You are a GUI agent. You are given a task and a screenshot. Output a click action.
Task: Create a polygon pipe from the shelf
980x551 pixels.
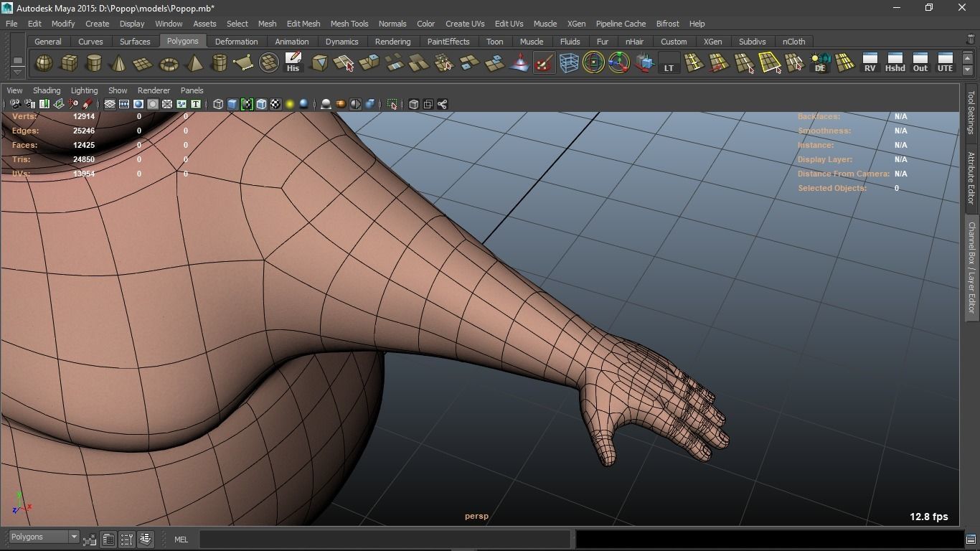219,64
